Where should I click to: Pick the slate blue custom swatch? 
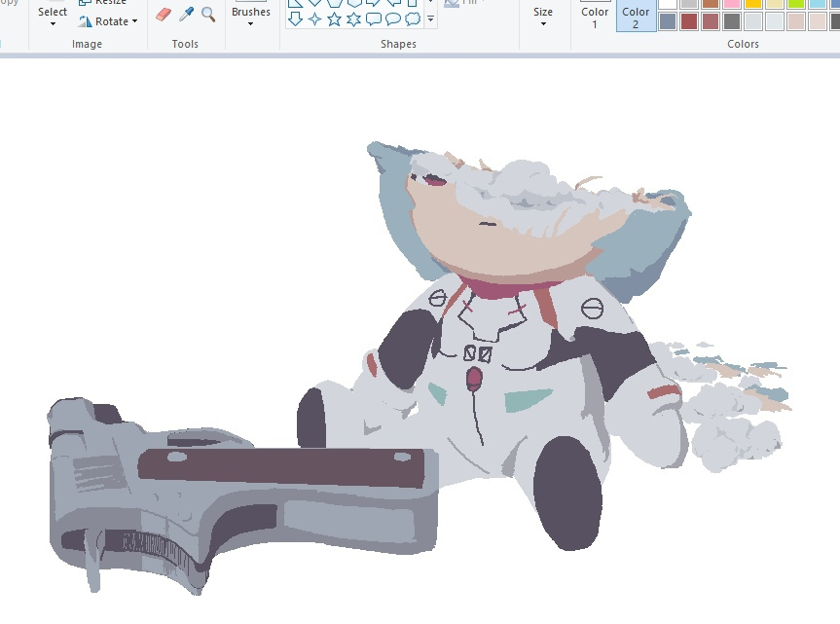click(x=668, y=21)
